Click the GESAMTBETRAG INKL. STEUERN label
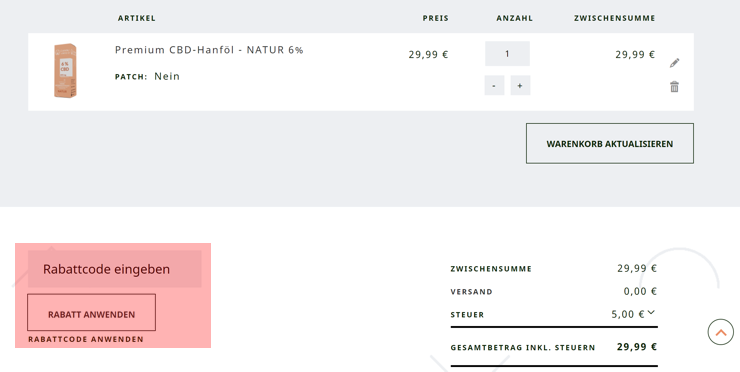740x372 pixels. pyautogui.click(x=523, y=348)
